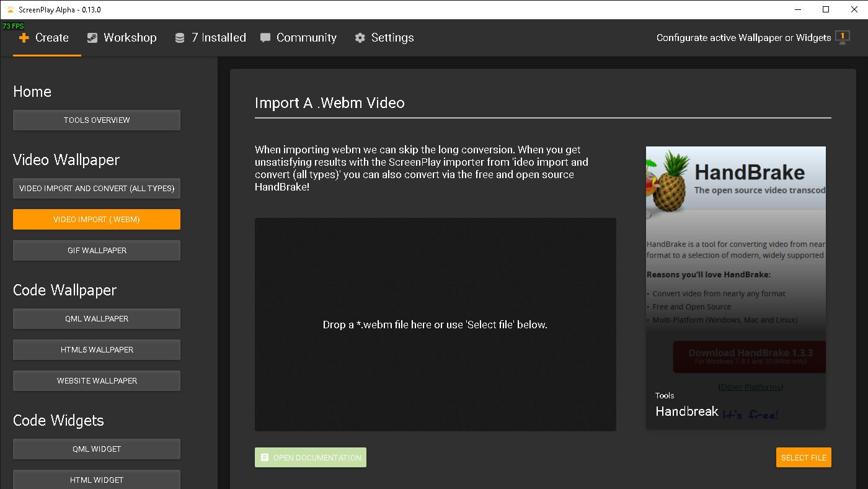Image resolution: width=868 pixels, height=489 pixels.
Task: Click the ScreenPlay app logo in title bar
Action: pyautogui.click(x=10, y=9)
